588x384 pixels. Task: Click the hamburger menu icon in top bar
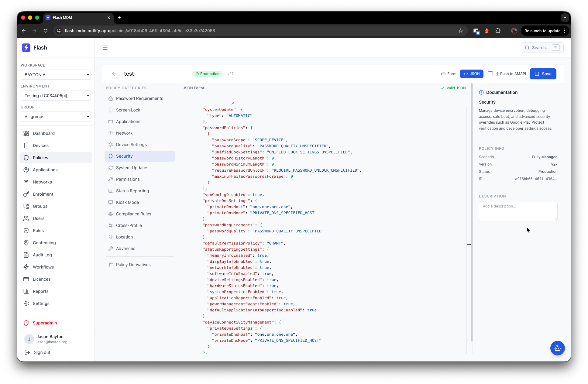pos(105,48)
